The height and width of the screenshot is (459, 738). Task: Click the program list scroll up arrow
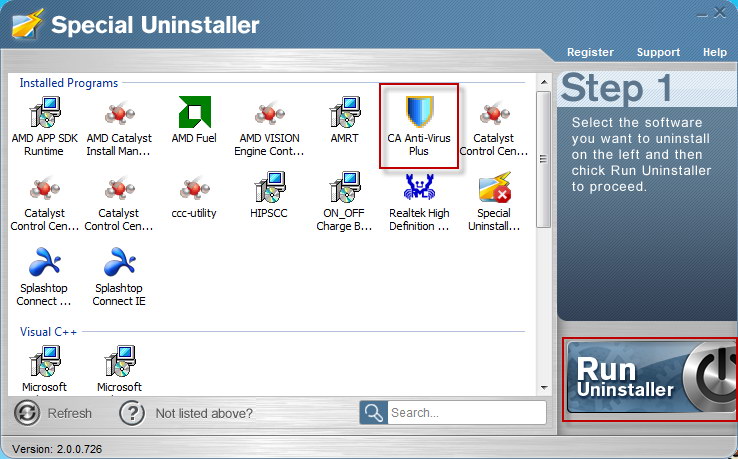point(544,82)
